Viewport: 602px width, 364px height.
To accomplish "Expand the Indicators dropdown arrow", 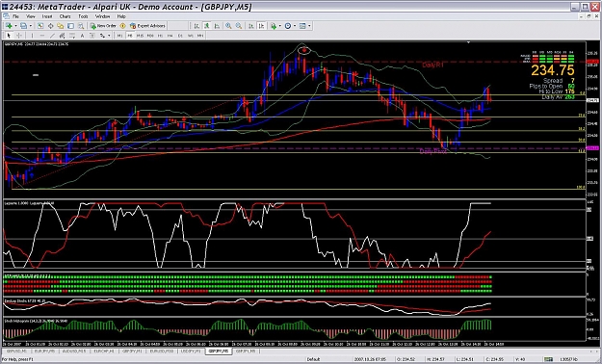I will pos(280,26).
